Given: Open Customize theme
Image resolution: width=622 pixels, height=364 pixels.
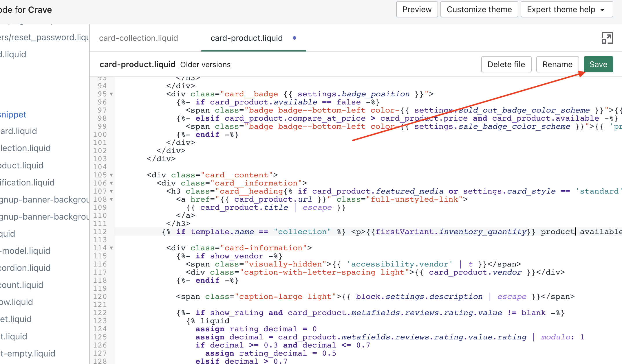Looking at the screenshot, I should click(x=479, y=10).
